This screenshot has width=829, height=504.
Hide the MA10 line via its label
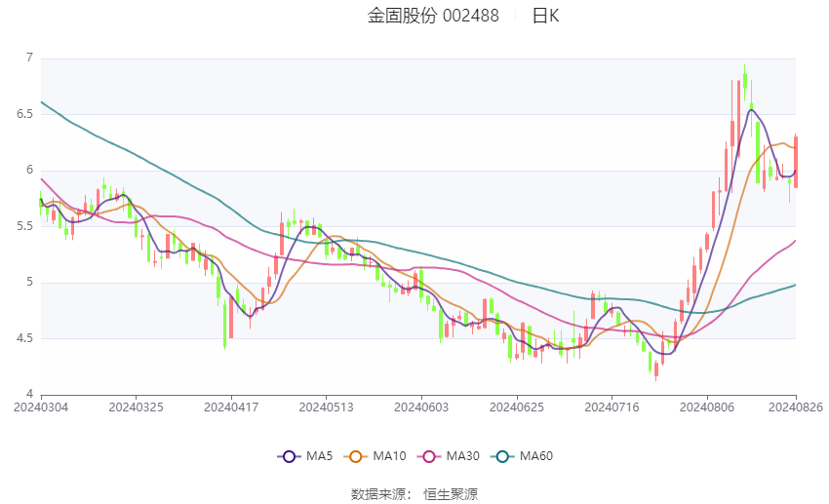[389, 456]
